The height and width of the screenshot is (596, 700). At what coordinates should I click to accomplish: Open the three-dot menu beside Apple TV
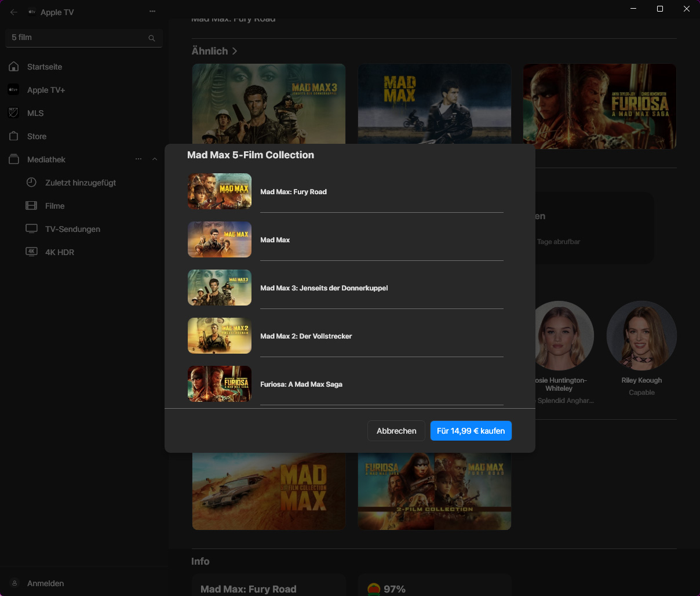[x=152, y=12]
